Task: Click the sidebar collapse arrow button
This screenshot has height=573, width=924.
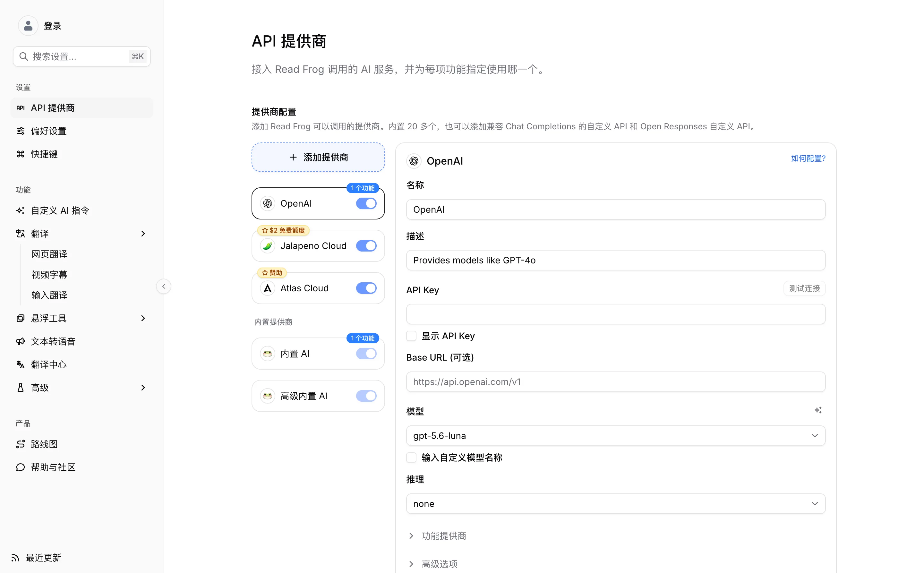Action: [x=164, y=286]
